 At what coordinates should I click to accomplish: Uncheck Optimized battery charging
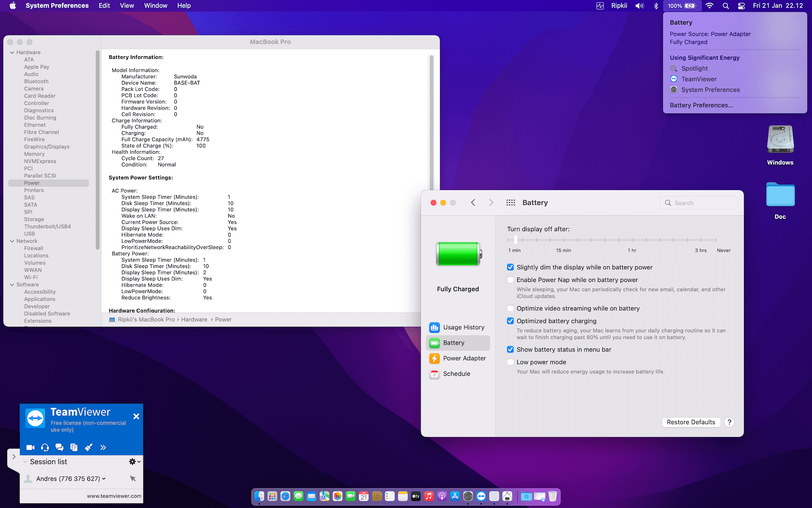[510, 321]
